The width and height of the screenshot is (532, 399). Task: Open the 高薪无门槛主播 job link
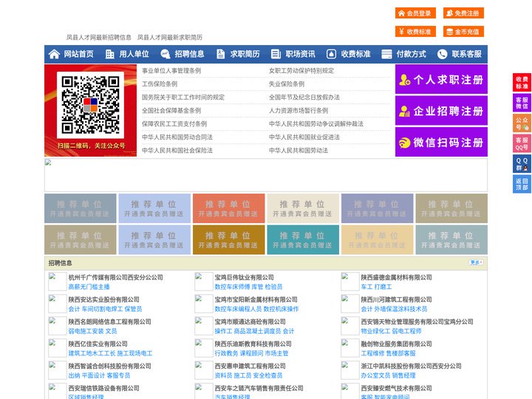pos(89,287)
